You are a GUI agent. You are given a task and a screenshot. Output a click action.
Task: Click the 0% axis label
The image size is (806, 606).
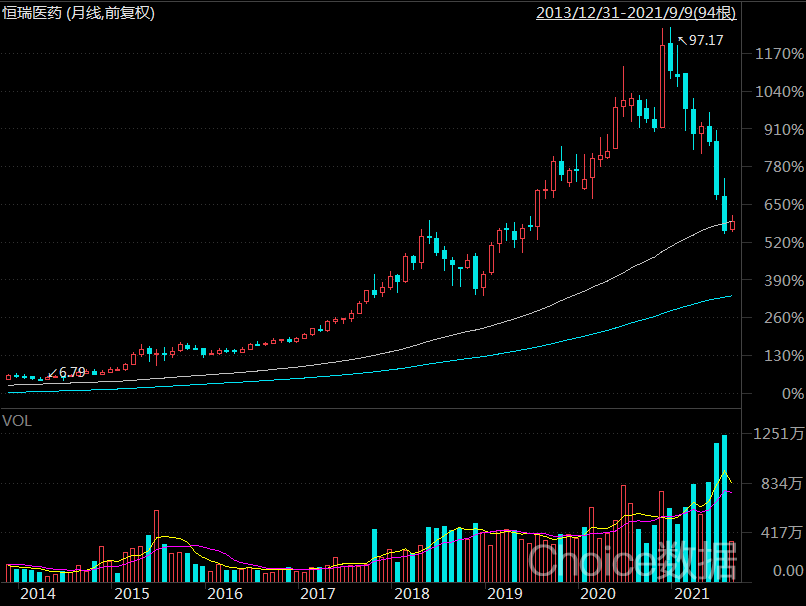pos(793,394)
